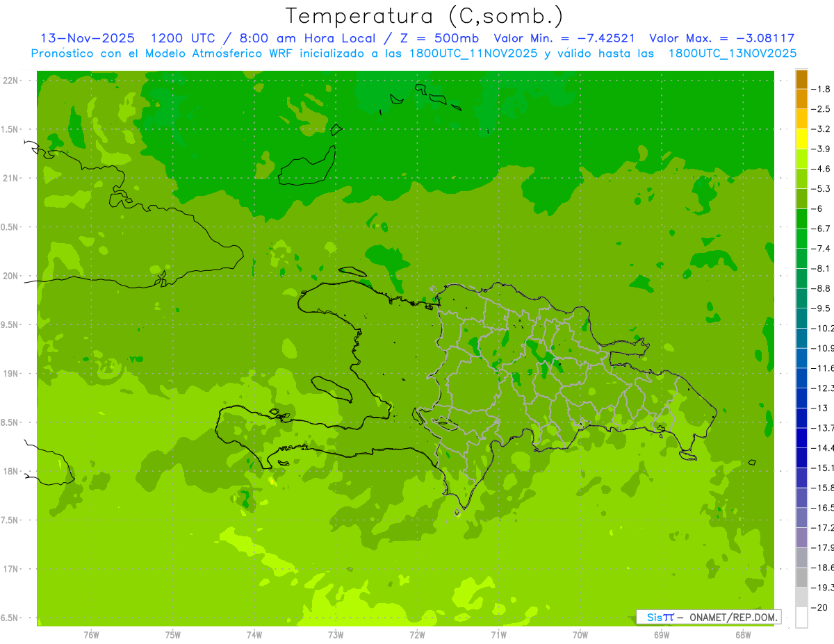
Task: Click the "-1.8" legend label
Action: pos(821,89)
